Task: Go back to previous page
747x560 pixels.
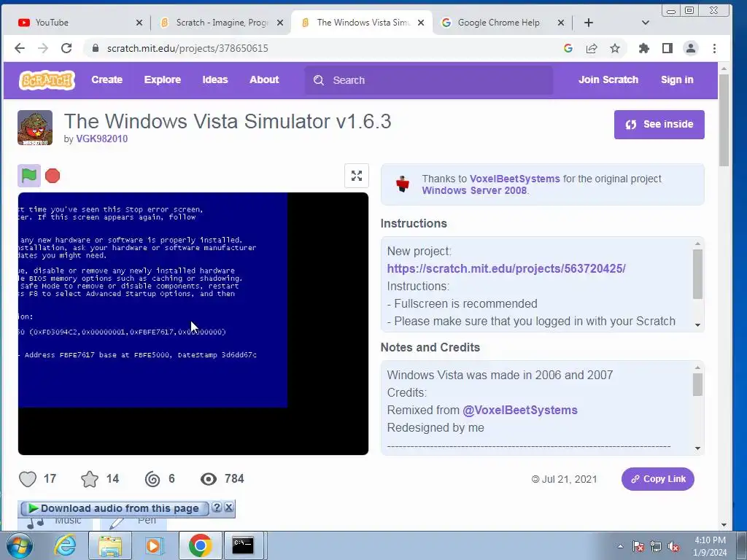Action: click(20, 48)
